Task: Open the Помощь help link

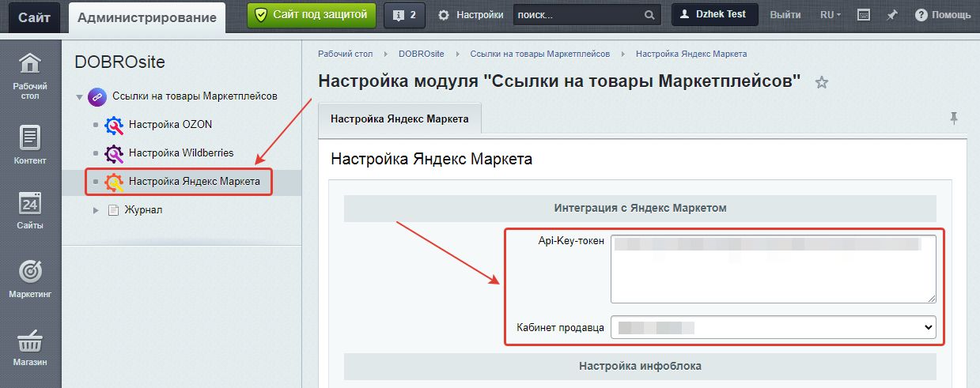Action: (x=943, y=15)
